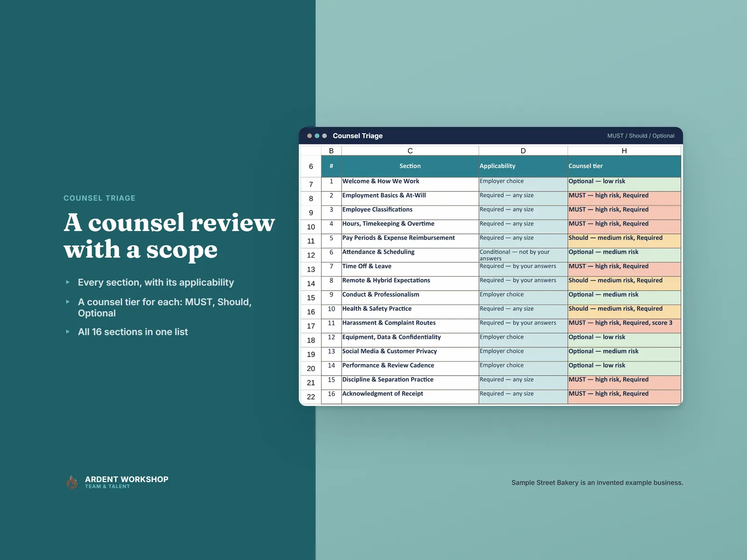Click the "MUST / Should / Optional" title bar label

[641, 136]
